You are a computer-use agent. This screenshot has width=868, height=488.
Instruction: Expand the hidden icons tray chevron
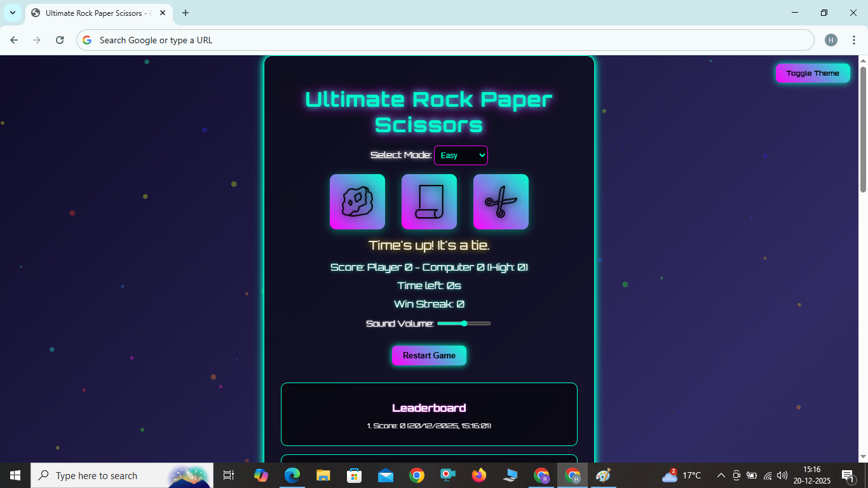point(721,475)
